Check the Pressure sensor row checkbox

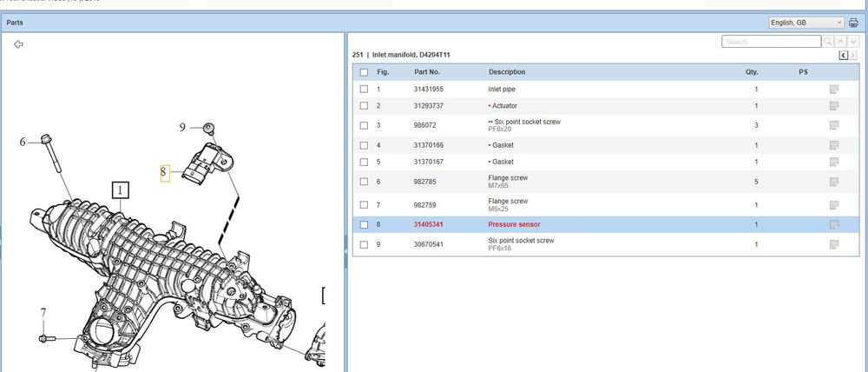point(364,224)
